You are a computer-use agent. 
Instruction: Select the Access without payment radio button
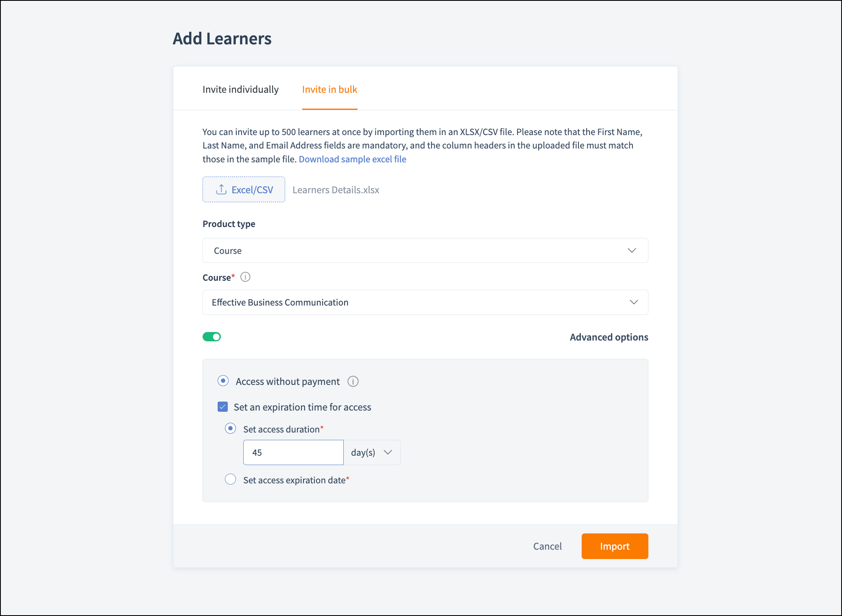pyautogui.click(x=223, y=381)
